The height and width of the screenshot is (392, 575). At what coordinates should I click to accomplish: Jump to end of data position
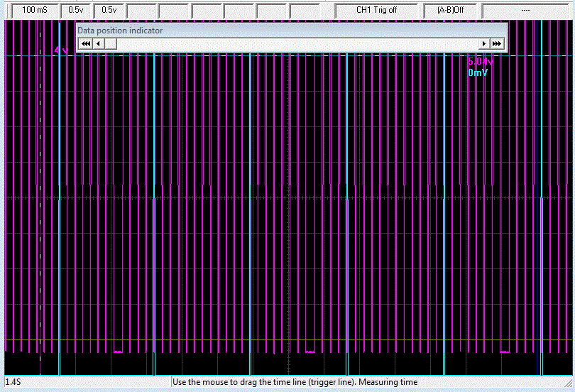click(x=498, y=44)
